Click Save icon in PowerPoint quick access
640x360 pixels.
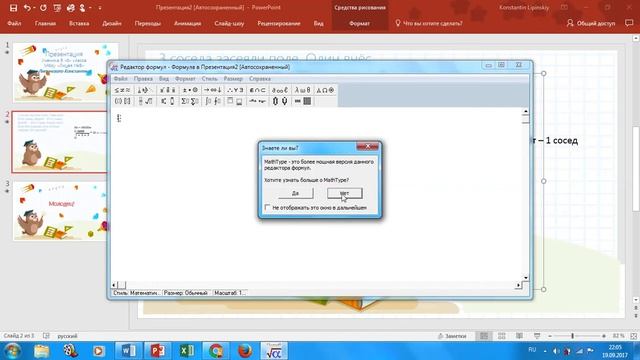(x=13, y=8)
